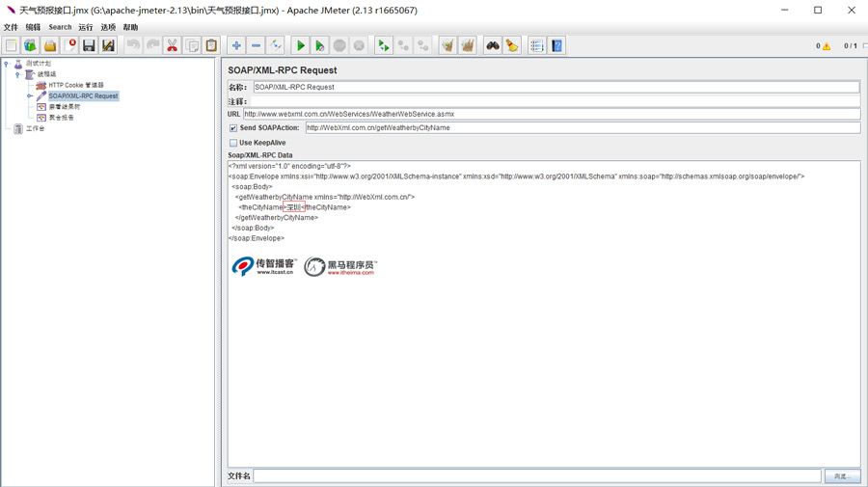868x487 pixels.
Task: Open the 选项 menu
Action: pyautogui.click(x=108, y=27)
